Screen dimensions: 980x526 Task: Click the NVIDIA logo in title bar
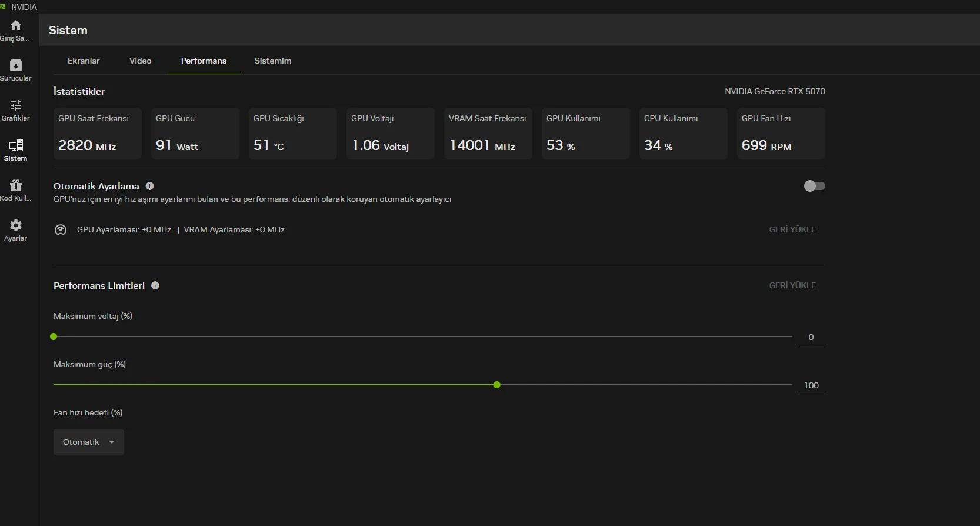pos(3,7)
